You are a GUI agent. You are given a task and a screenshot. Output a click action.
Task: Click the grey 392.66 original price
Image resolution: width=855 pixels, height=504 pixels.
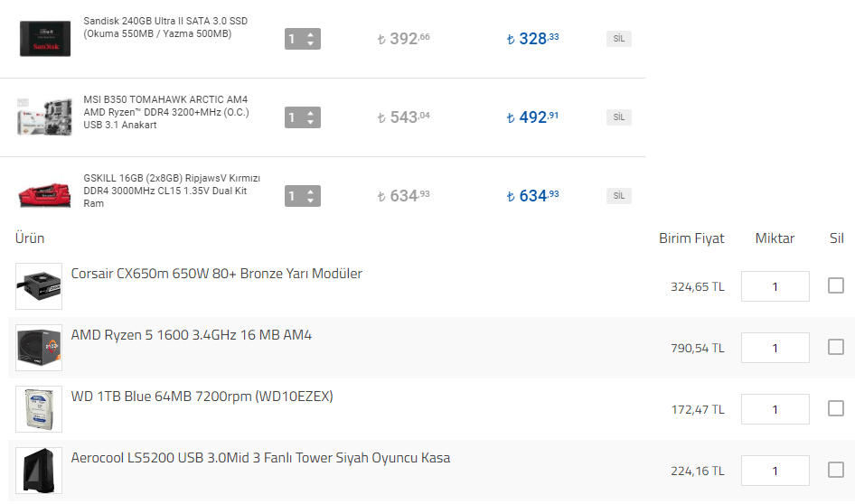(403, 39)
